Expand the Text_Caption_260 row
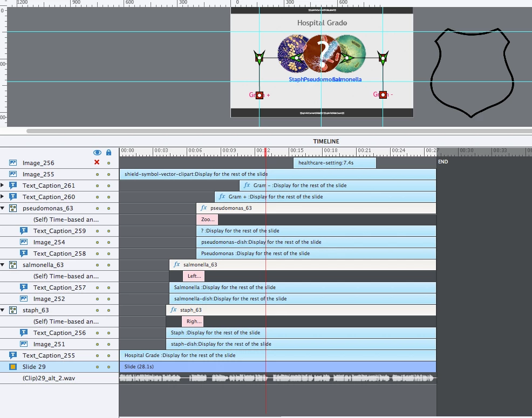The image size is (532, 418). (x=2, y=196)
